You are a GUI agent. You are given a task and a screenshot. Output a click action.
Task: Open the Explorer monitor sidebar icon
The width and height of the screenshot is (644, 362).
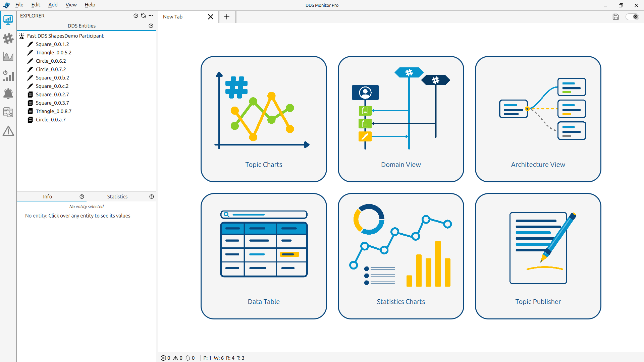click(8, 20)
